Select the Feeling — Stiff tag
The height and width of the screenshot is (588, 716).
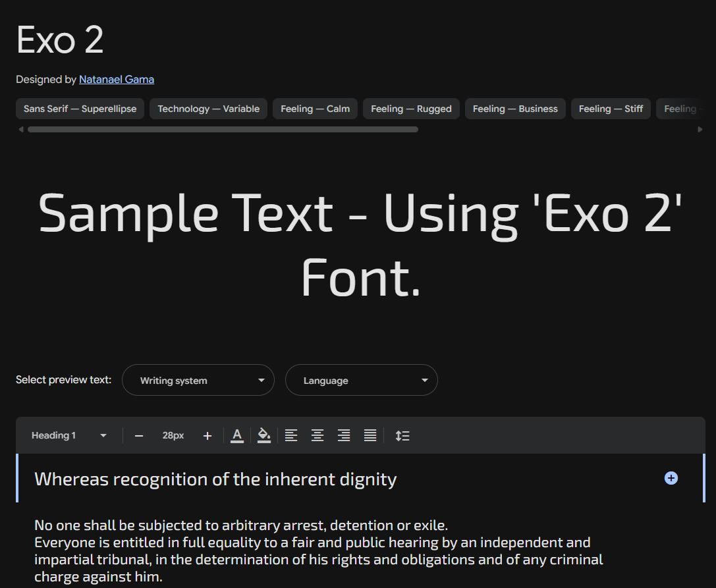[611, 109]
